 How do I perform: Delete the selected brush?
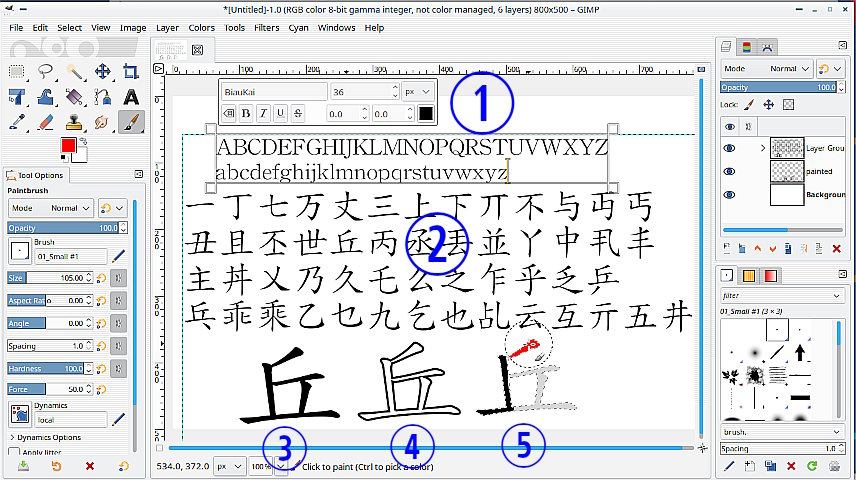tap(791, 466)
